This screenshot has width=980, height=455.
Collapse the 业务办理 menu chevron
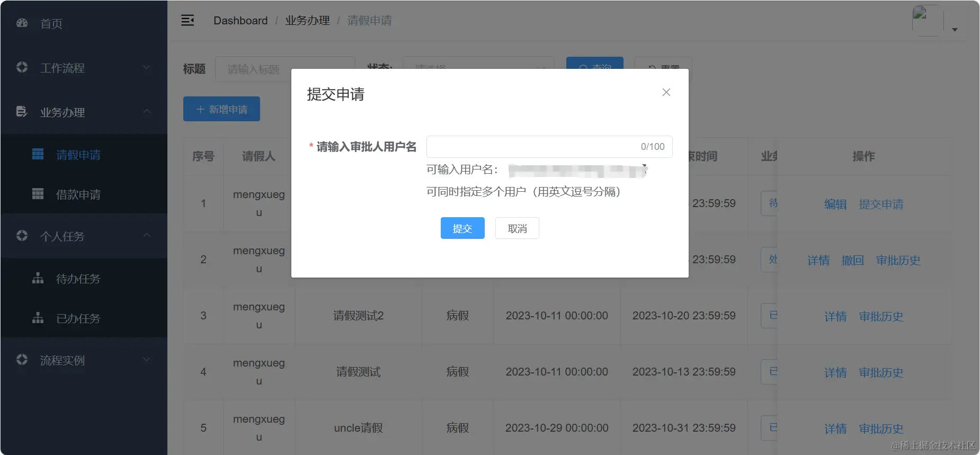pyautogui.click(x=147, y=112)
